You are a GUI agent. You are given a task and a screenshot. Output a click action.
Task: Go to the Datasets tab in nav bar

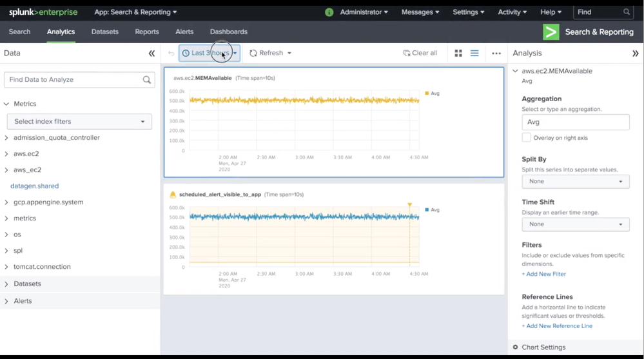coord(104,32)
